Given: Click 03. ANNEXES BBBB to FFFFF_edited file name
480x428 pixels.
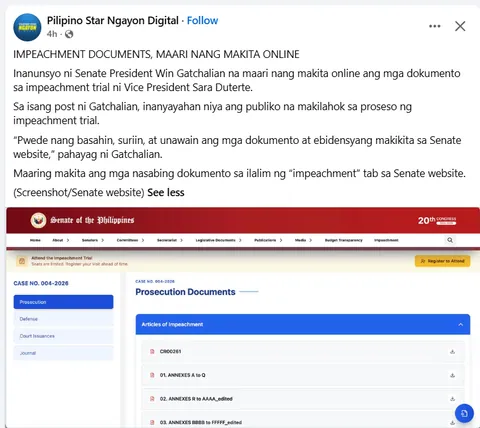Looking at the screenshot, I should pyautogui.click(x=201, y=422).
